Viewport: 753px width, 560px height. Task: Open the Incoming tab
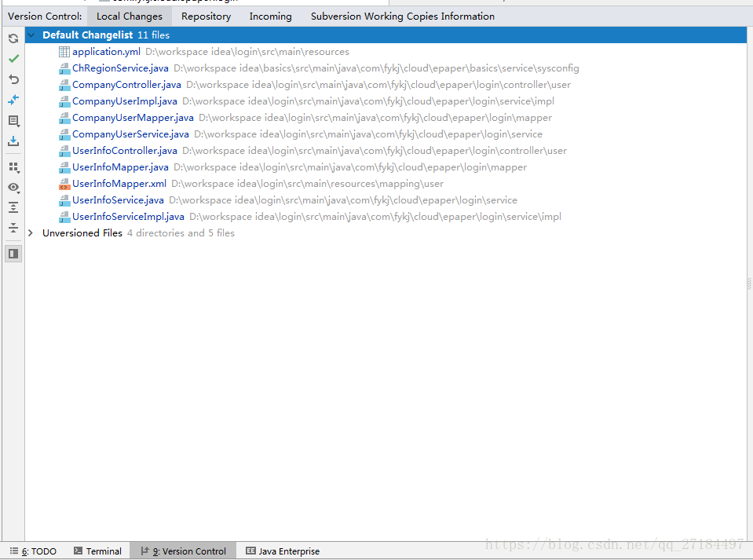click(x=270, y=16)
